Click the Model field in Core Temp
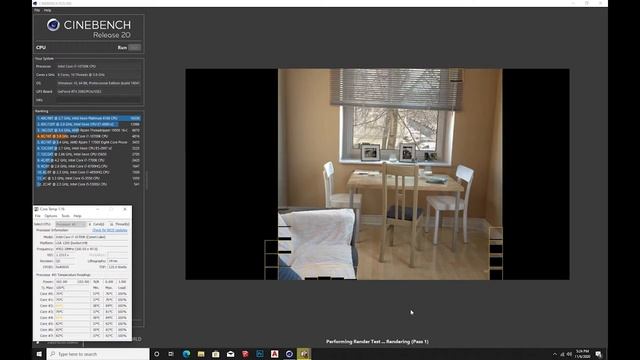 click(x=91, y=237)
